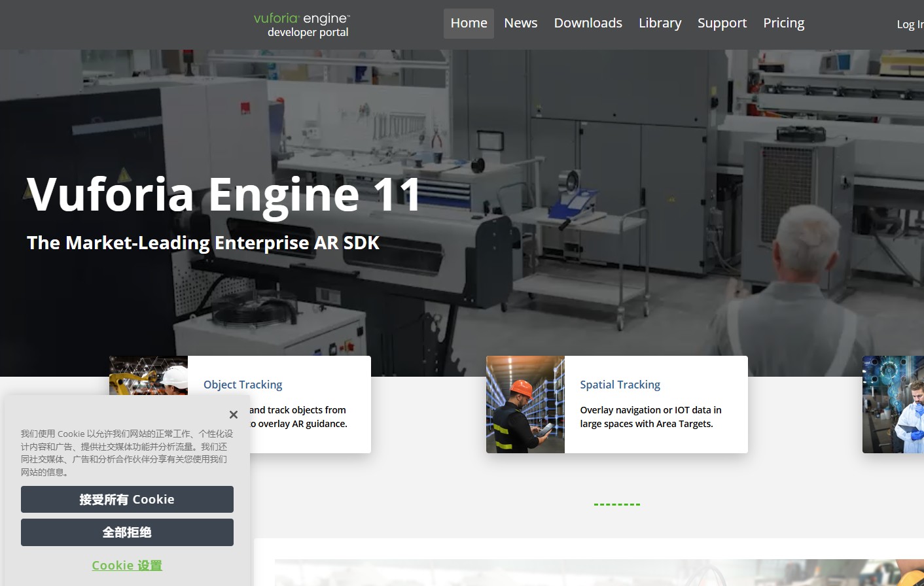Click the Log In link
Screen dimensions: 924x586
910,24
